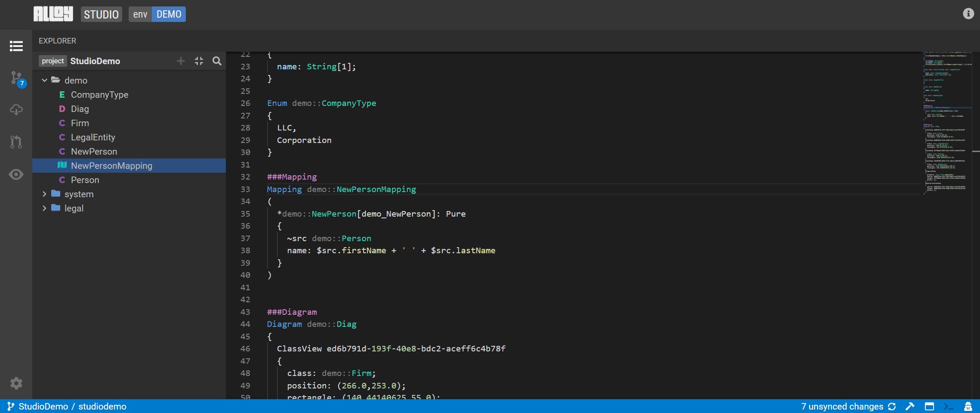Click the info icon at top right
This screenshot has width=980, height=413.
[x=968, y=14]
